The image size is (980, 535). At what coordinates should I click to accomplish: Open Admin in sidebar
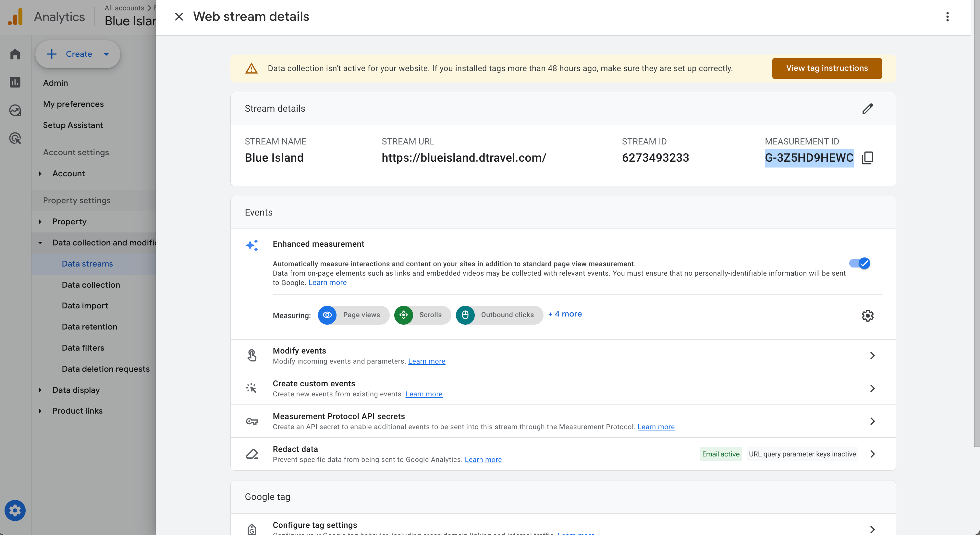point(55,82)
